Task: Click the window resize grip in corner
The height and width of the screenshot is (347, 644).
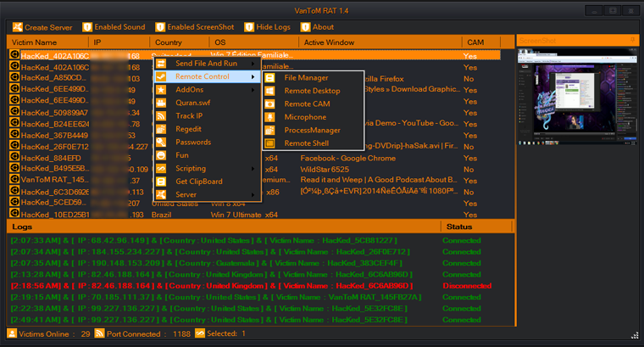Action: click(x=635, y=336)
